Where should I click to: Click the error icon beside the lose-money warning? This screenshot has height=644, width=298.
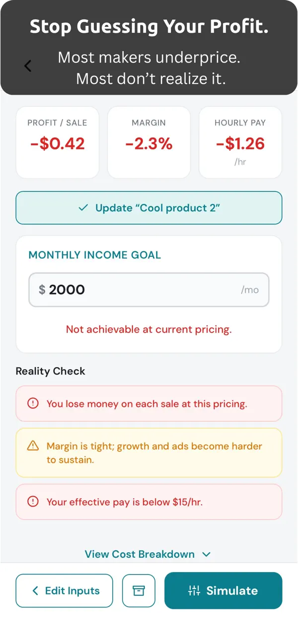(x=33, y=403)
